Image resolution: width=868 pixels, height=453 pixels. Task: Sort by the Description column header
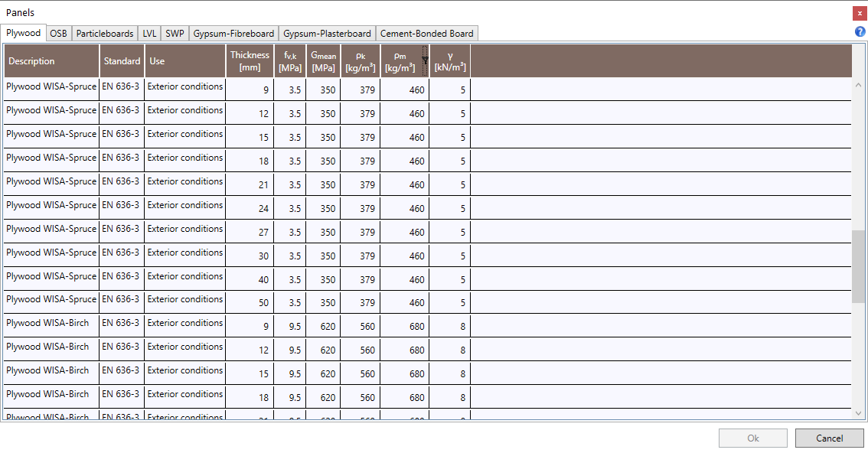pyautogui.click(x=51, y=61)
